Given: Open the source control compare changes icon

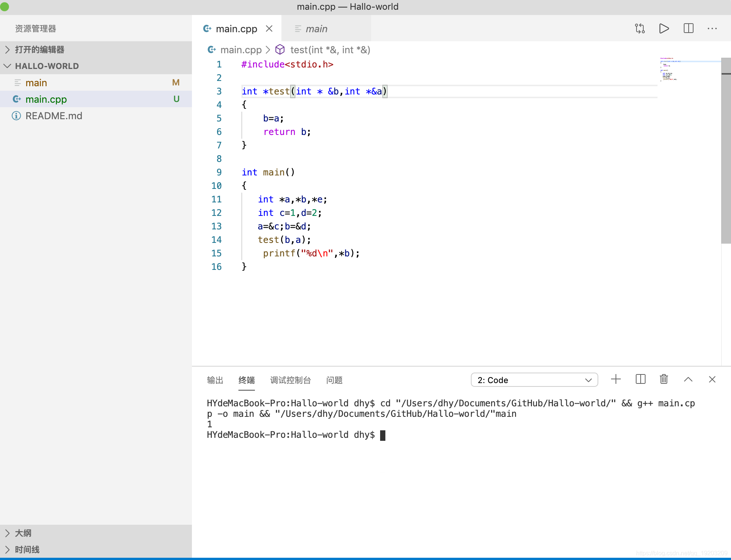Looking at the screenshot, I should [640, 28].
